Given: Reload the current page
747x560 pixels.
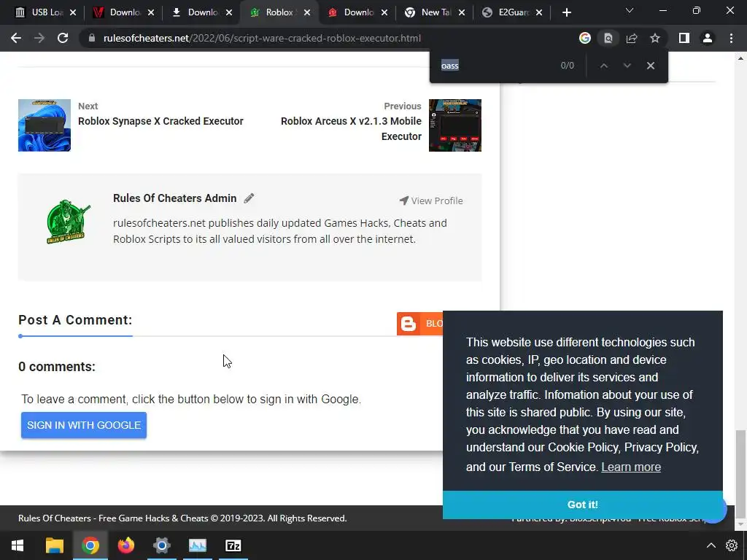Looking at the screenshot, I should tap(63, 38).
